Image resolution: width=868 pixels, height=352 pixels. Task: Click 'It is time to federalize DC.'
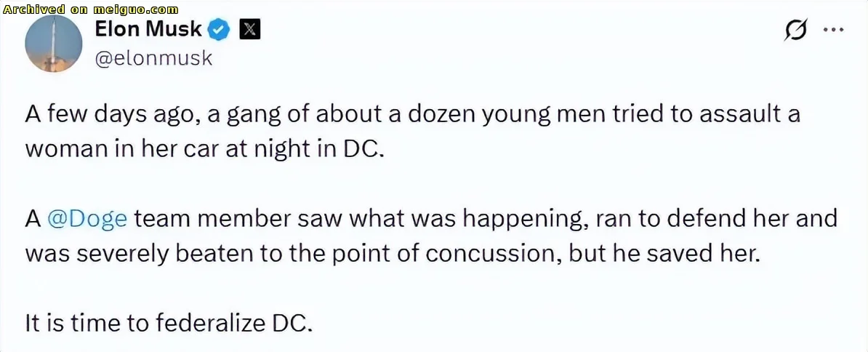(169, 323)
